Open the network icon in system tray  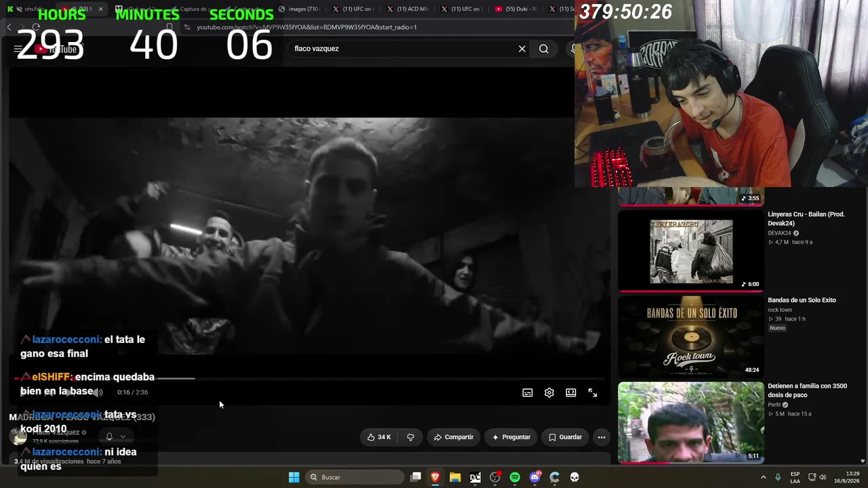click(812, 477)
